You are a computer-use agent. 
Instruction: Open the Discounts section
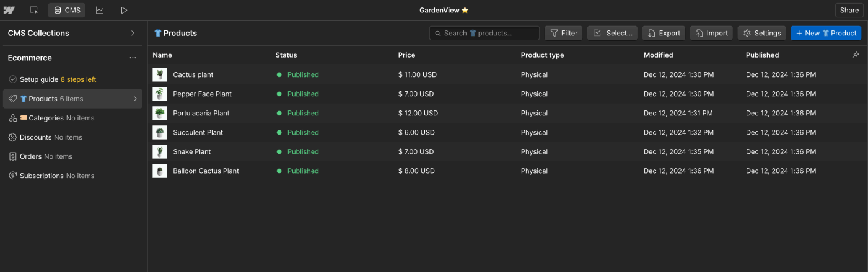(51, 137)
